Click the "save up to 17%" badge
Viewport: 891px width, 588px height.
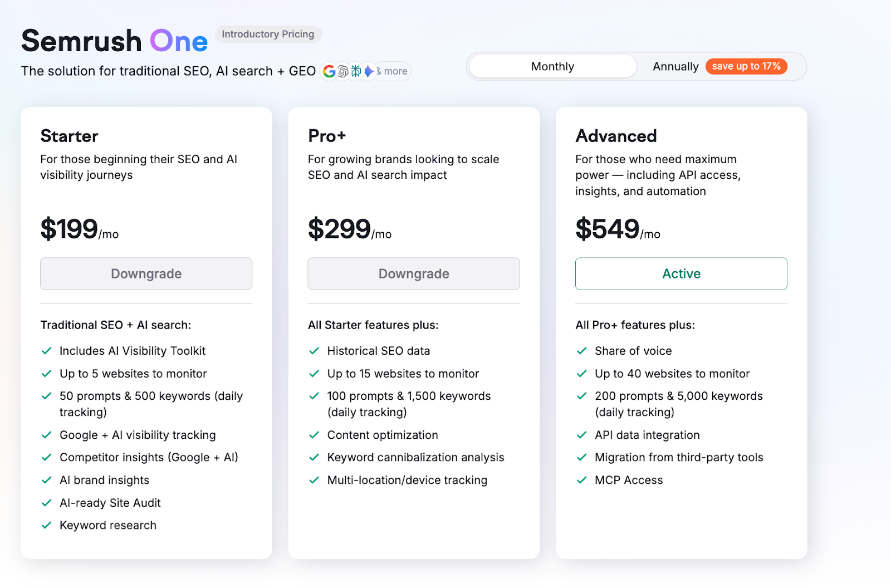746,66
